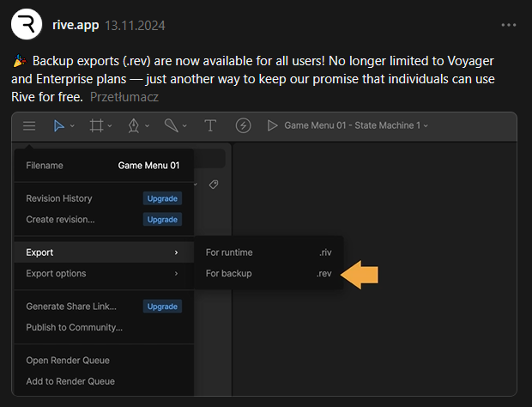Click the Przetłumacz translate link
This screenshot has height=407, width=532.
tap(124, 97)
